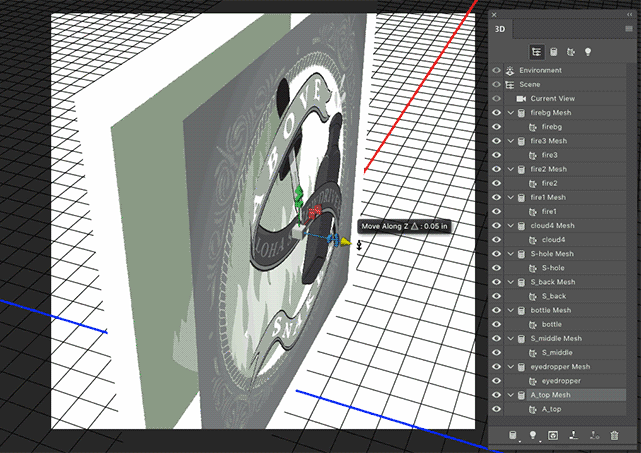Screen dimensions: 641x453
Task: Click the red X-axis handle on the gizmo
Action: [x=315, y=212]
